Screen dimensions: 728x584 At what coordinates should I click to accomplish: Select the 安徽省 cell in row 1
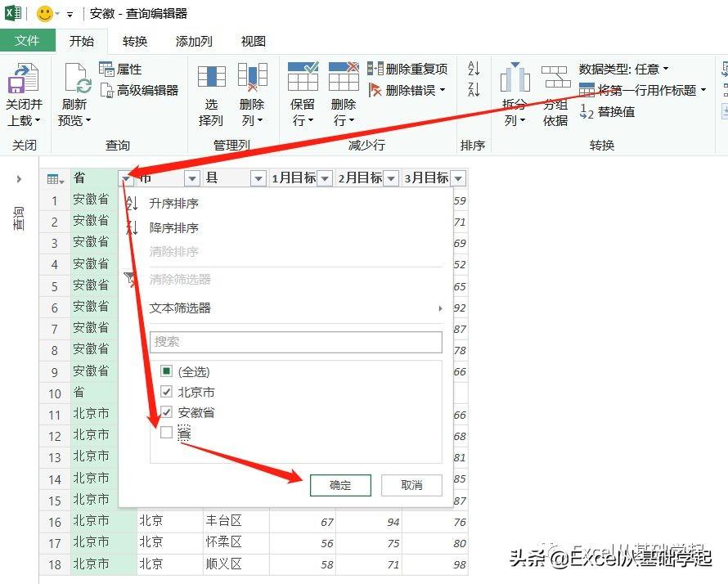tap(94, 200)
